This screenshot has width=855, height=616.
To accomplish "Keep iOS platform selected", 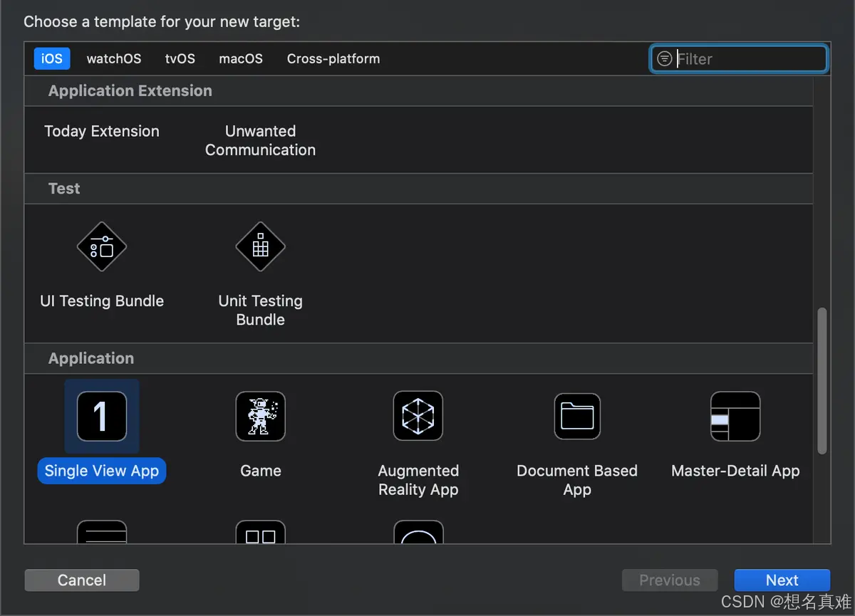I will click(51, 58).
